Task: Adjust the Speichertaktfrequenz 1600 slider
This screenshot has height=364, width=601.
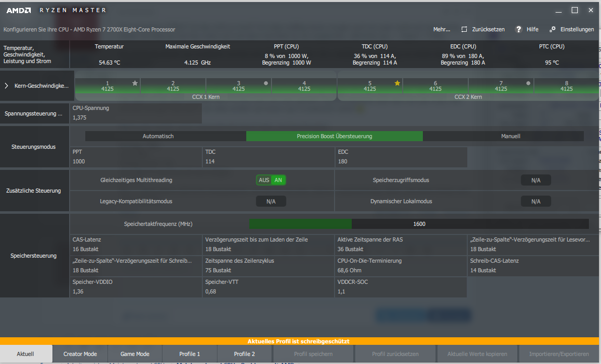Action: [419, 224]
